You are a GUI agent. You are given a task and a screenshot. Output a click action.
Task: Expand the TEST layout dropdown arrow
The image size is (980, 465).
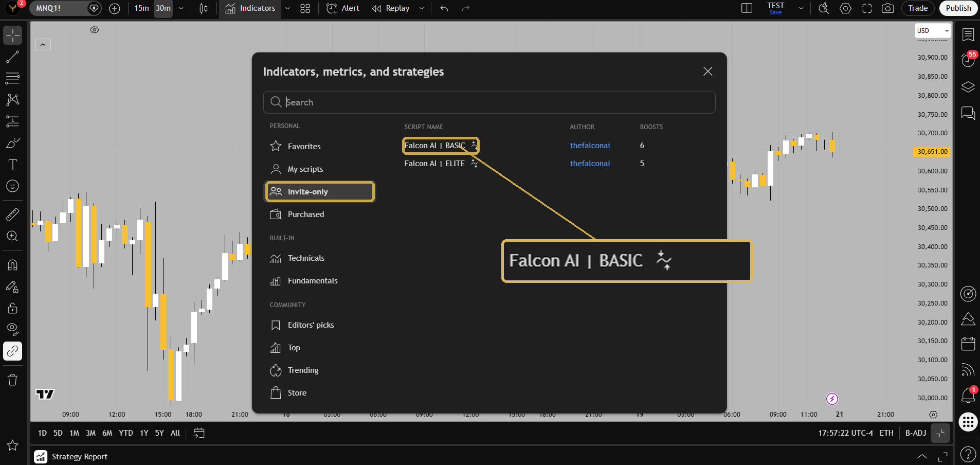click(801, 8)
